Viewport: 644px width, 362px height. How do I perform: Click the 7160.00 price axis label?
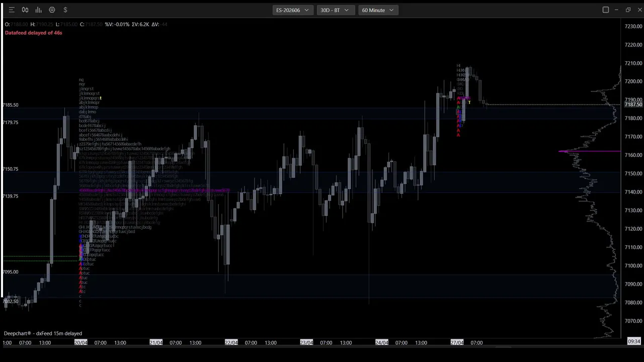point(633,155)
